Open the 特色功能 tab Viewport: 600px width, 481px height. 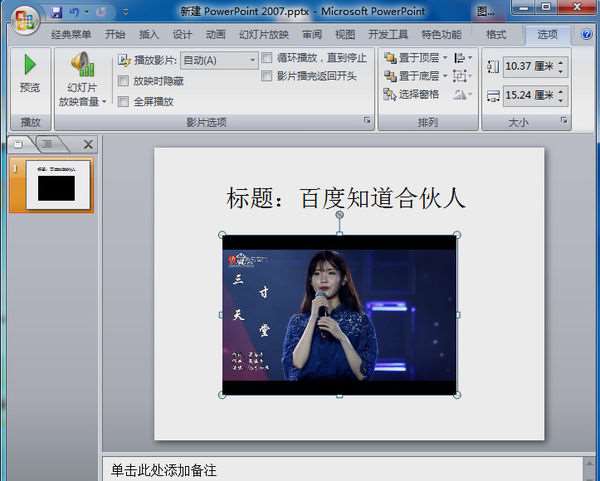pyautogui.click(x=441, y=34)
